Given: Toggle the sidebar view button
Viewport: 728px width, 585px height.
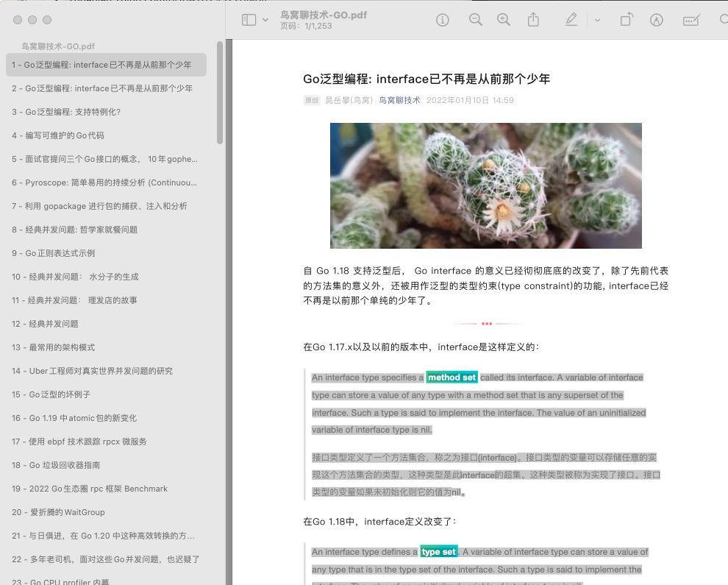Looking at the screenshot, I should pyautogui.click(x=249, y=20).
